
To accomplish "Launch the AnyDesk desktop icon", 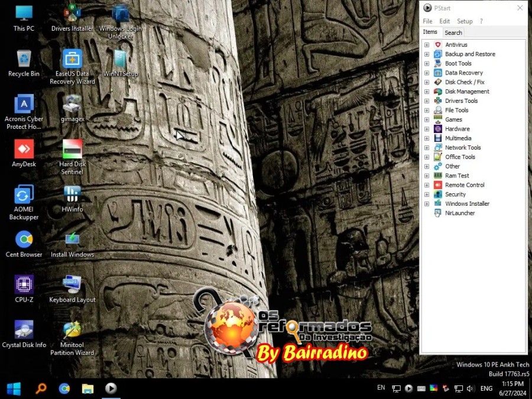I will pyautogui.click(x=24, y=153).
